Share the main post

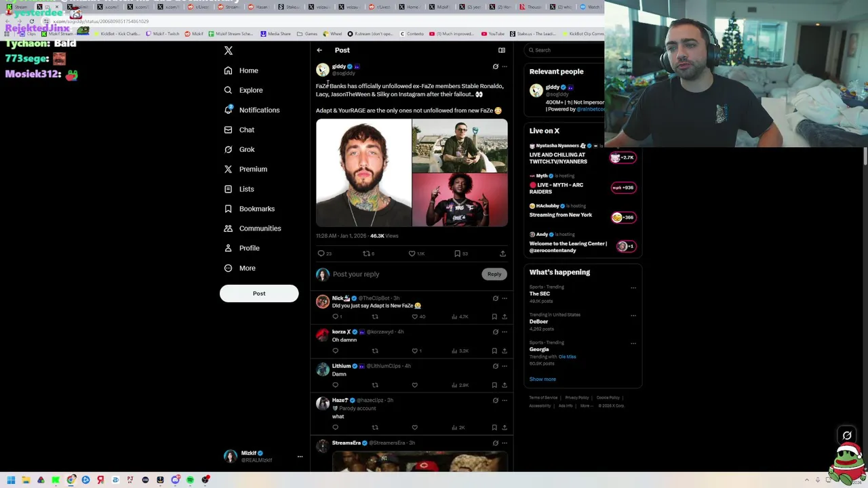coord(502,253)
